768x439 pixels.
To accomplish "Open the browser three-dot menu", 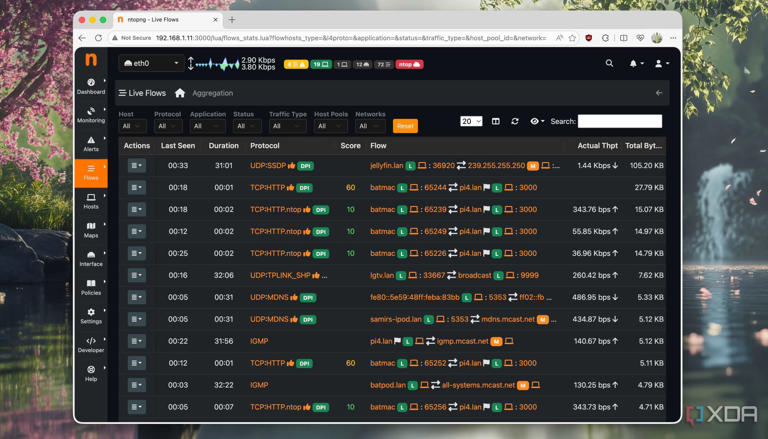I will coord(673,38).
